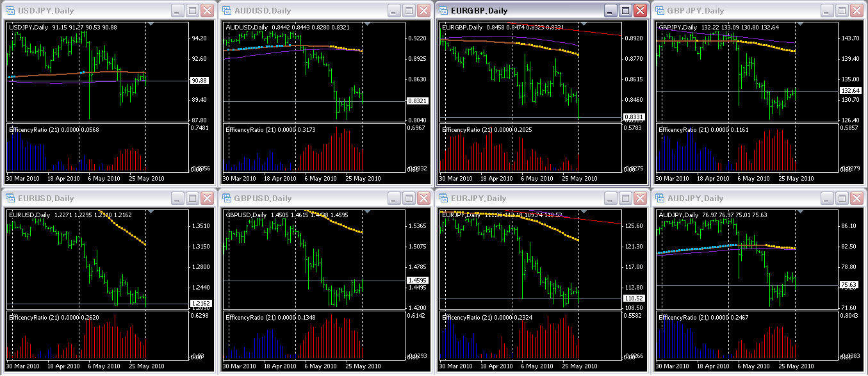Click the 90.88 price label in USDJPY
This screenshot has height=376, width=868.
(x=199, y=81)
